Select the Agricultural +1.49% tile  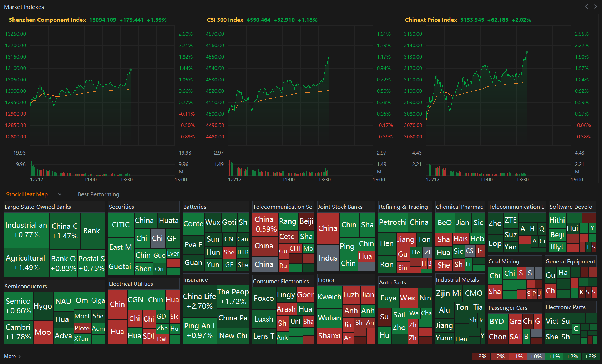point(27,263)
